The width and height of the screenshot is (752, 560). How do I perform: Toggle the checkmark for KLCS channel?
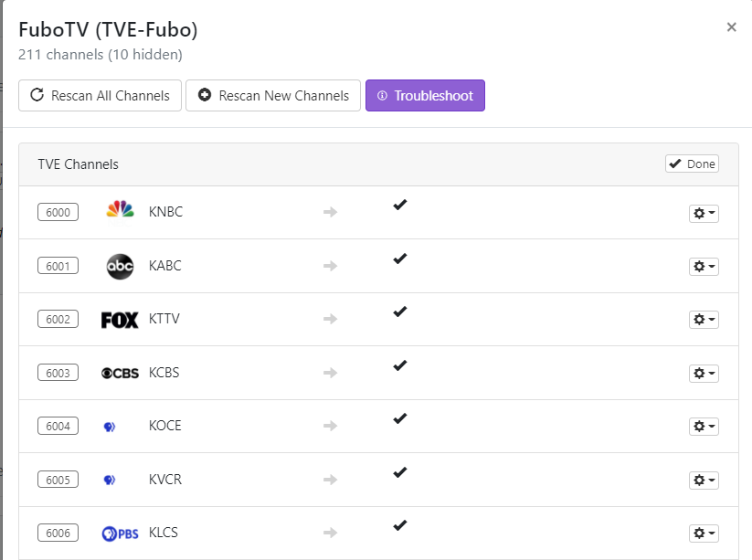tap(399, 525)
